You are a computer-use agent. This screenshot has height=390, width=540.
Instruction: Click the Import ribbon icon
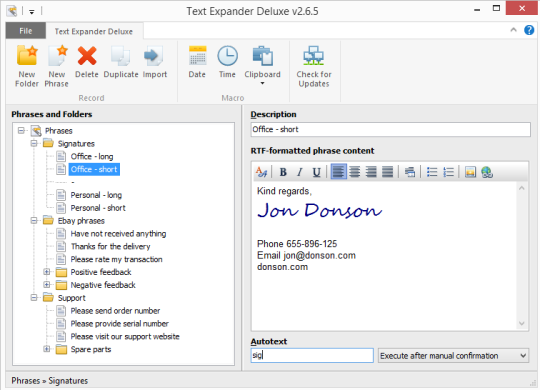pos(155,61)
